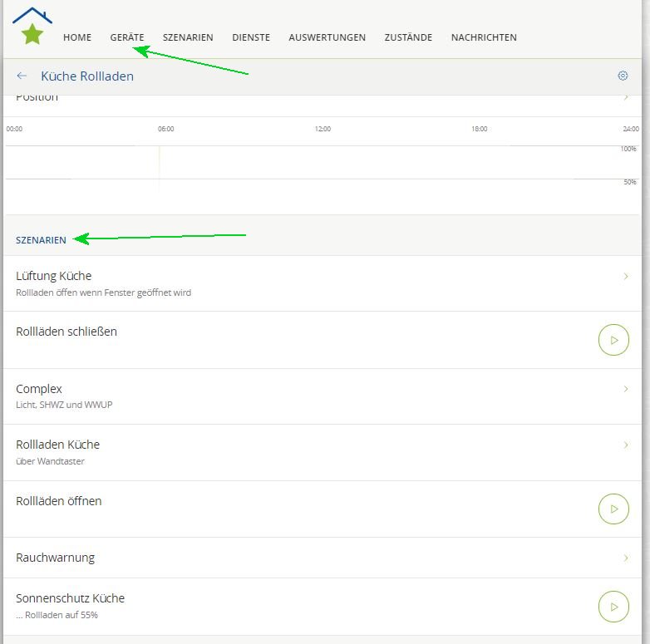Expand the Lüftung Küche scenario chevron
Image resolution: width=650 pixels, height=644 pixels.
tap(626, 276)
